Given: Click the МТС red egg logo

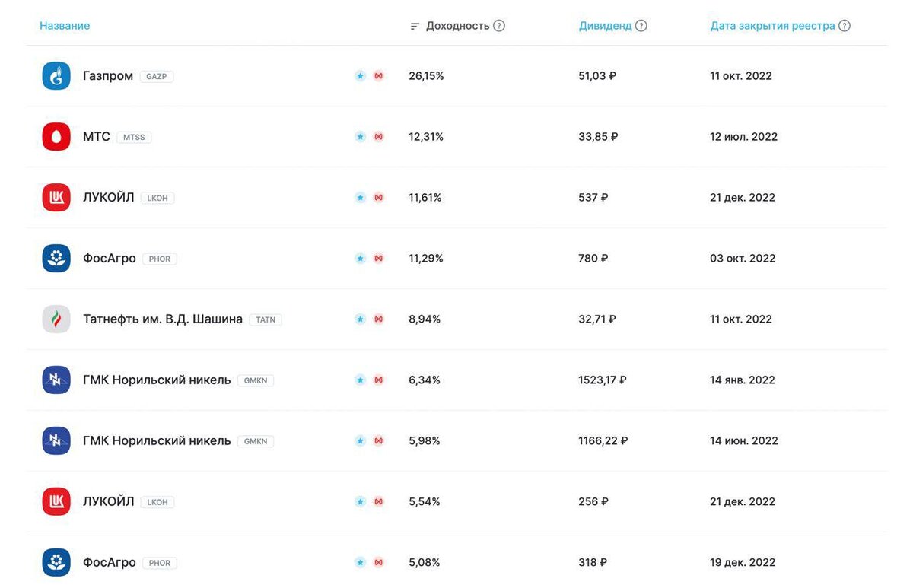Looking at the screenshot, I should (x=56, y=137).
